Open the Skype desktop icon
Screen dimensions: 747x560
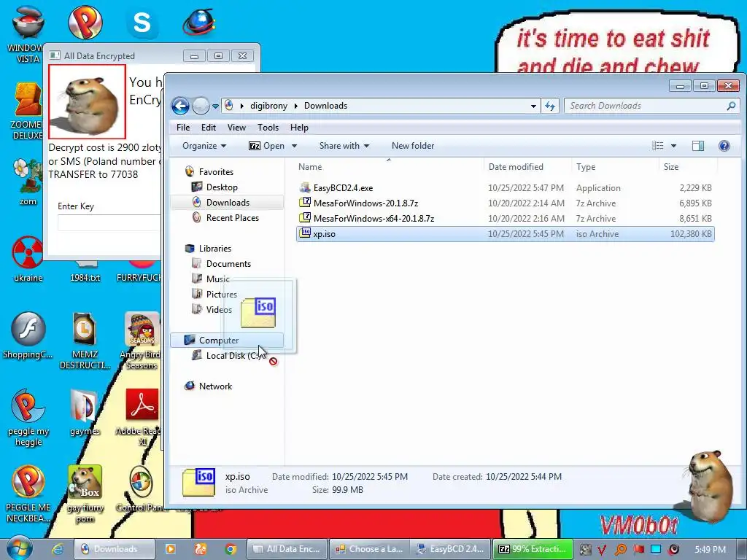click(142, 23)
